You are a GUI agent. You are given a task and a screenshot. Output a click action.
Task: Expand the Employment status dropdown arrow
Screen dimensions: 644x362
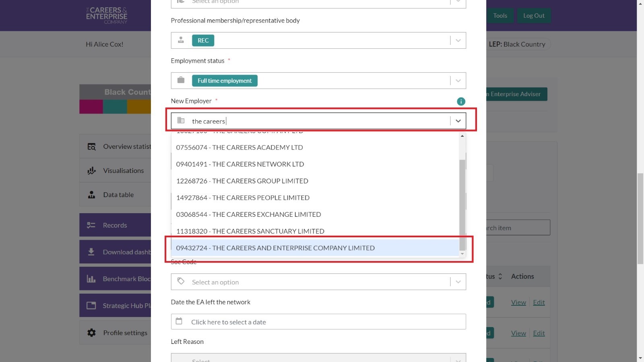click(x=458, y=80)
